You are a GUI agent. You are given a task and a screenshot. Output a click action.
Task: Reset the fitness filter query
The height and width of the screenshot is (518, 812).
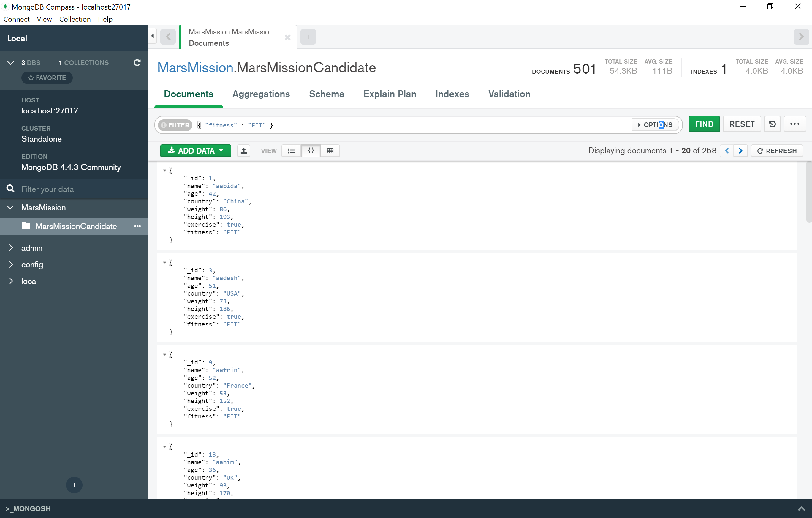coord(742,124)
